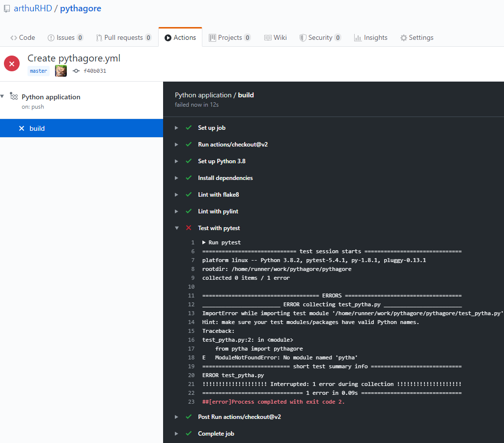Click the red failed status icon beside workflow title
504x443 pixels.
click(x=12, y=63)
